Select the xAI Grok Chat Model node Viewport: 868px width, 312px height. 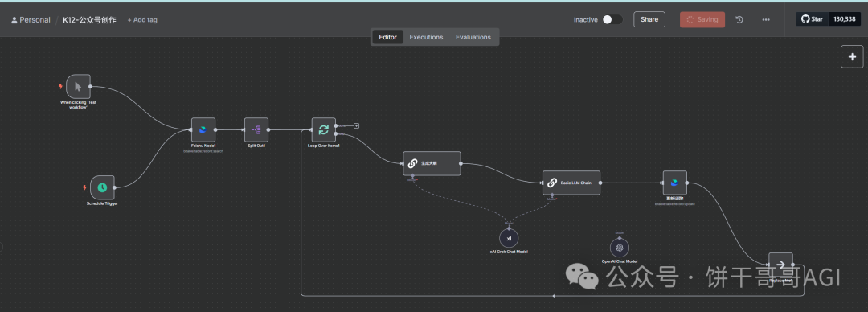(509, 238)
